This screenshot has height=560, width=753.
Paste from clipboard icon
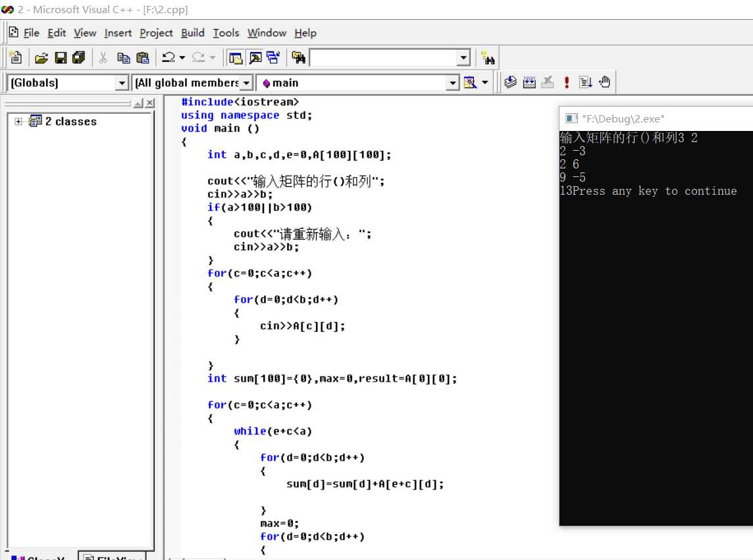[x=143, y=58]
